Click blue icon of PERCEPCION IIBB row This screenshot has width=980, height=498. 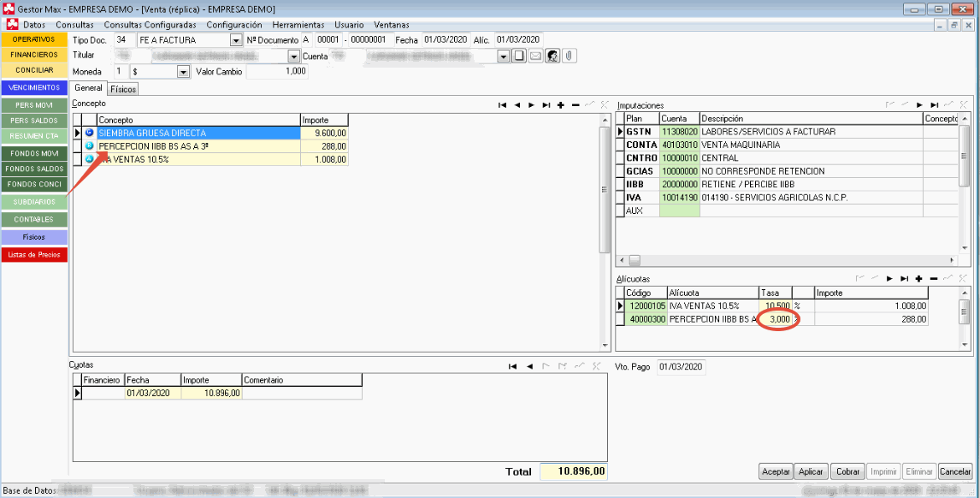pos(89,145)
